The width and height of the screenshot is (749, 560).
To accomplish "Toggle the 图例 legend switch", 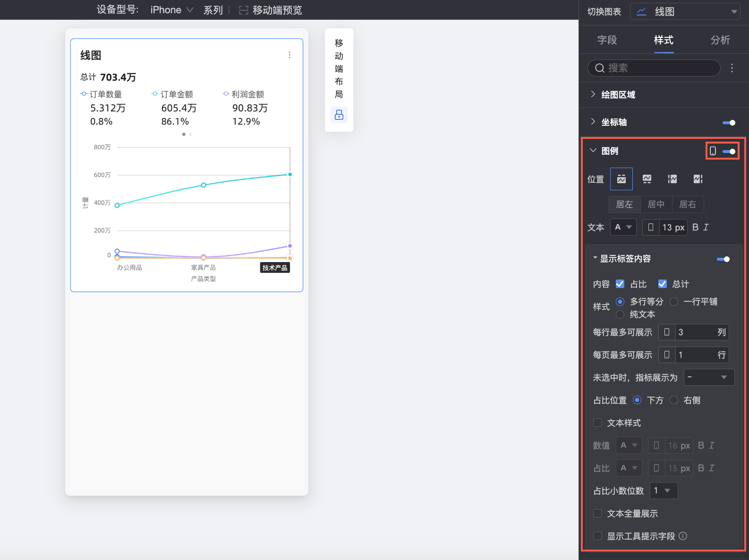I will tap(729, 152).
